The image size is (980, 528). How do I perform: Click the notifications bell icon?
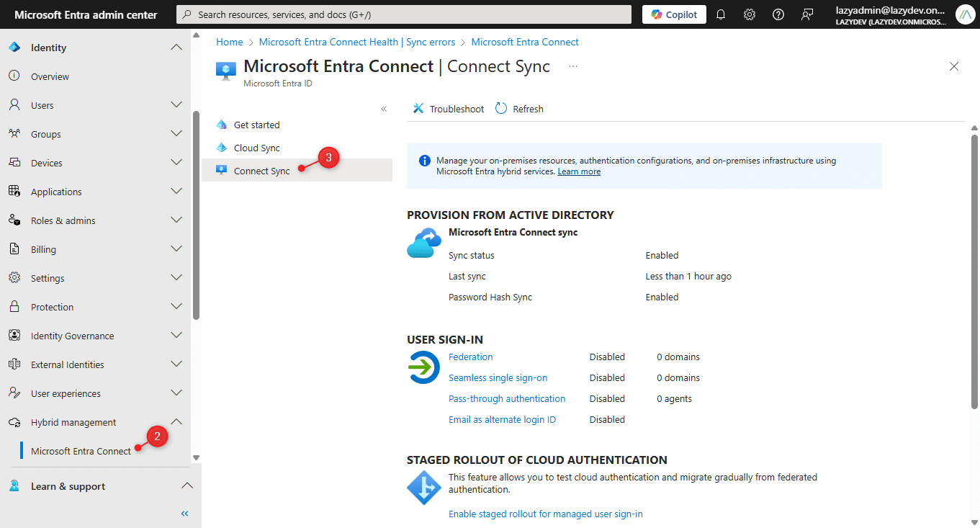coord(720,14)
